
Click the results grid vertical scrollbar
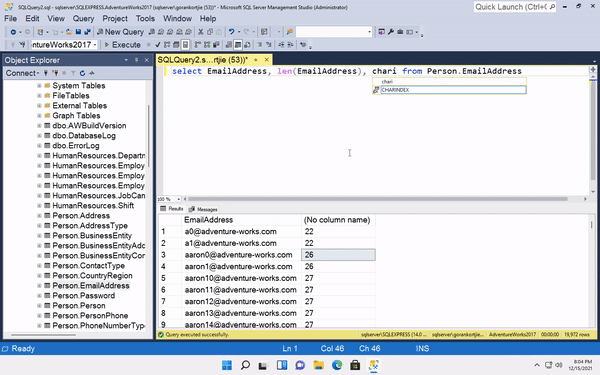coord(592,224)
